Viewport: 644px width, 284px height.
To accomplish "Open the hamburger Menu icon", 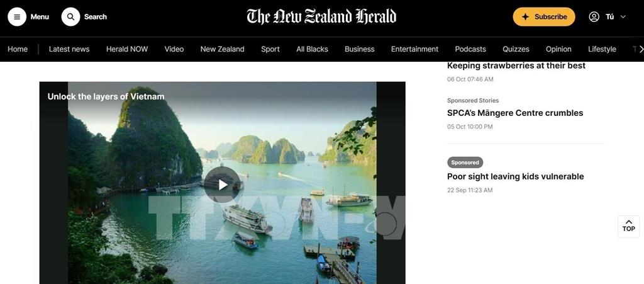I will (17, 17).
